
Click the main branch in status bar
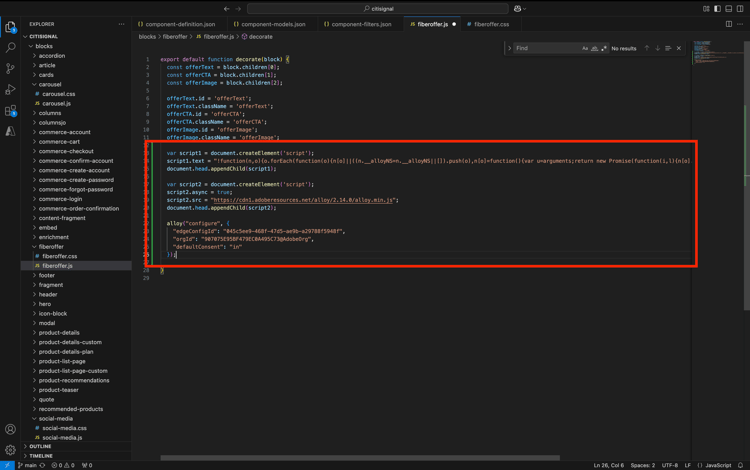click(29, 465)
